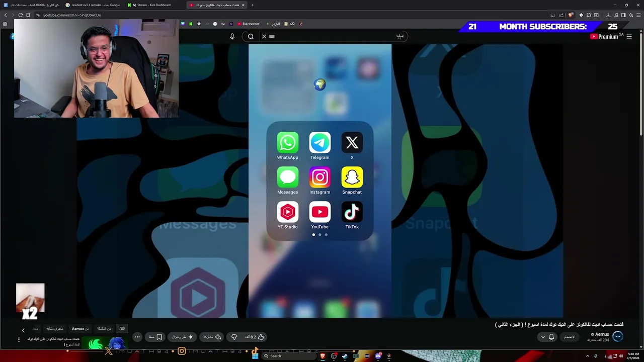Click the second page dot in the phone folder
644x362 pixels.
319,235
